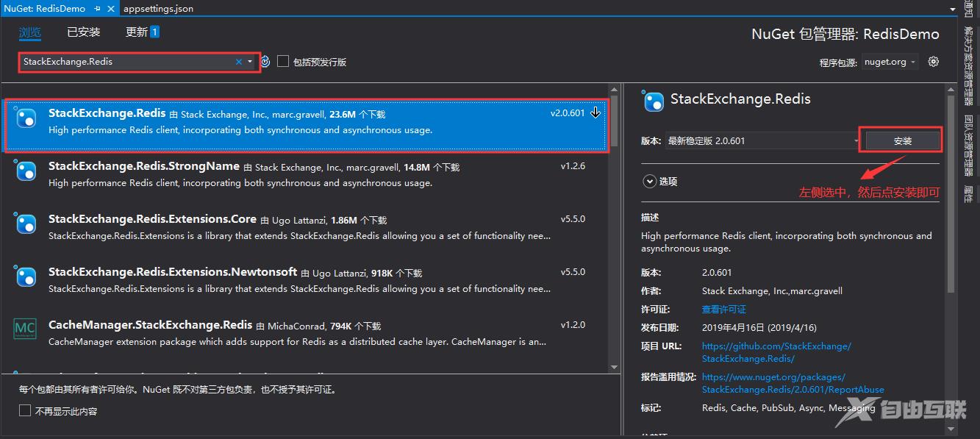
Task: Expand the 选项 options section
Action: click(649, 182)
